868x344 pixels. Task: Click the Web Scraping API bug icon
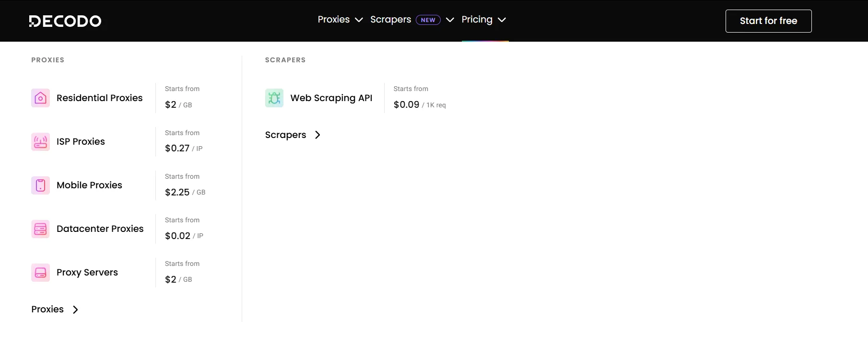(274, 98)
